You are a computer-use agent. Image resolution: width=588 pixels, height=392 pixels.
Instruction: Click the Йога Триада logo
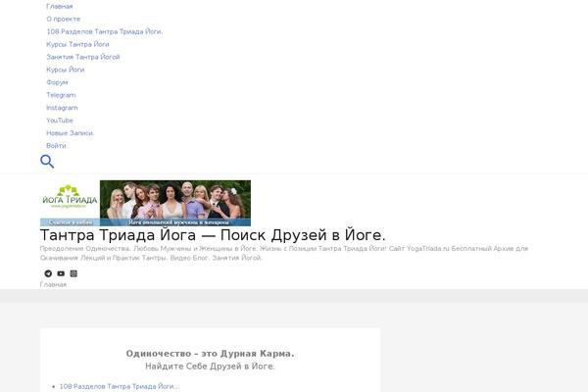tap(145, 203)
